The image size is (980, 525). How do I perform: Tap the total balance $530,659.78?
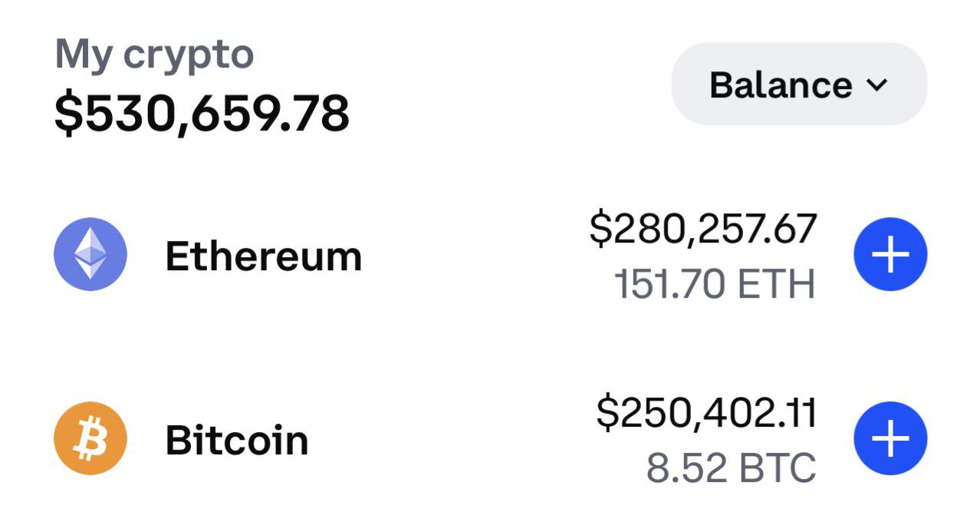(202, 113)
